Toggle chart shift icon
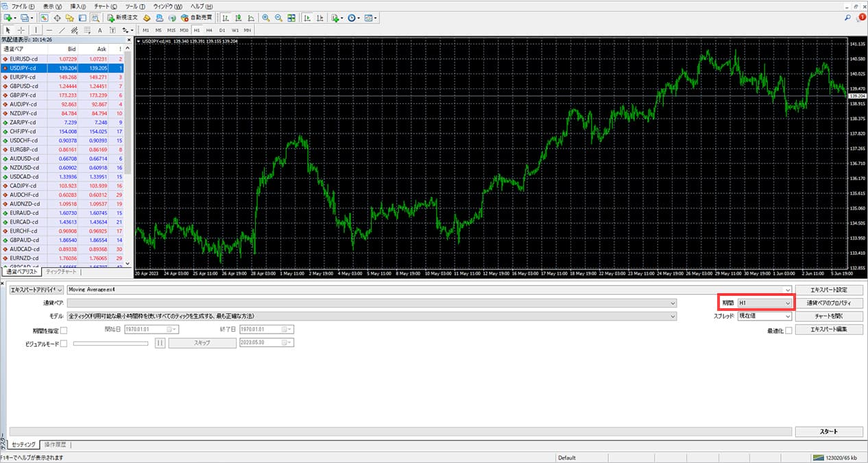This screenshot has width=868, height=463. click(x=320, y=17)
